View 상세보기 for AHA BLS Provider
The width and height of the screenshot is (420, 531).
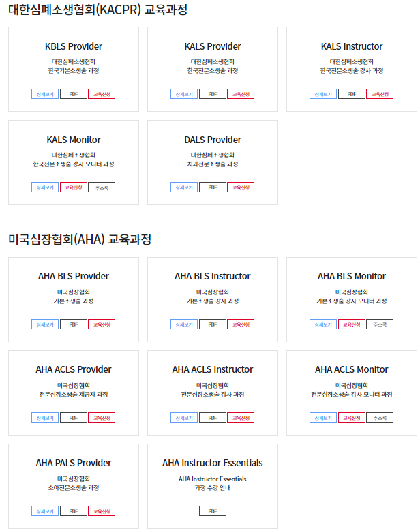[x=45, y=324]
